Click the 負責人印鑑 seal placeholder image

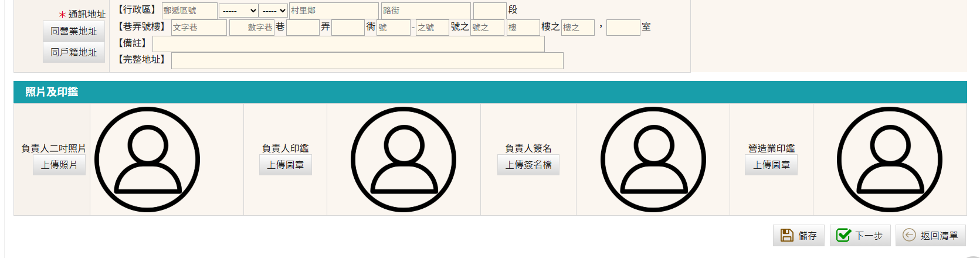tap(403, 159)
